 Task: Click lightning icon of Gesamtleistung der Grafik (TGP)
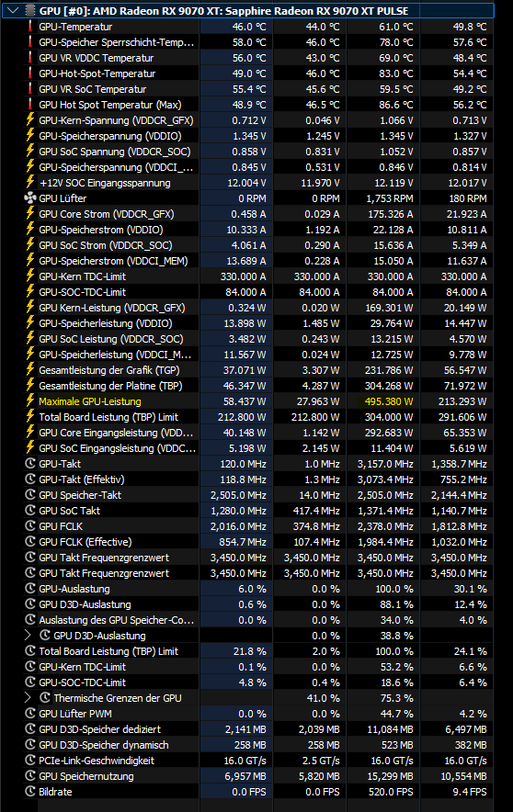click(30, 370)
